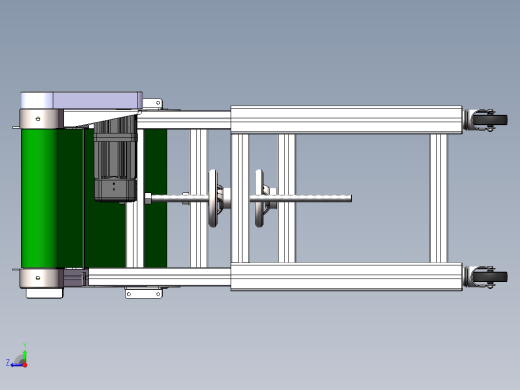Viewport: 520px width, 390px height.
Task: Select the large lower aluminum profile rail
Action: coord(346,277)
